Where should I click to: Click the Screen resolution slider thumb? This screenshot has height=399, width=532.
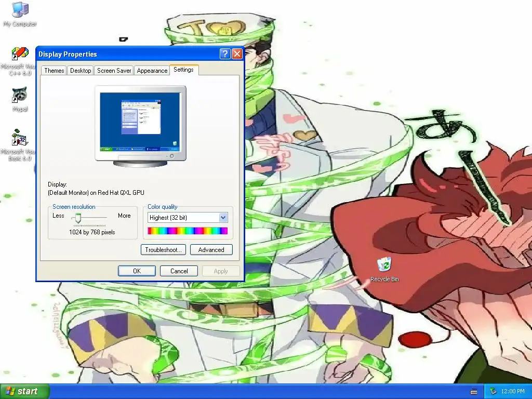click(78, 218)
